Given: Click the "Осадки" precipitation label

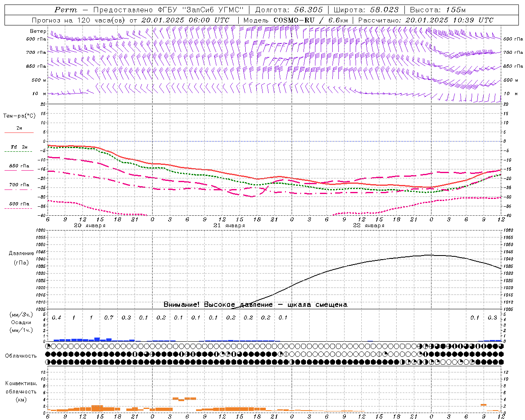Looking at the screenshot, I should 21,322.
